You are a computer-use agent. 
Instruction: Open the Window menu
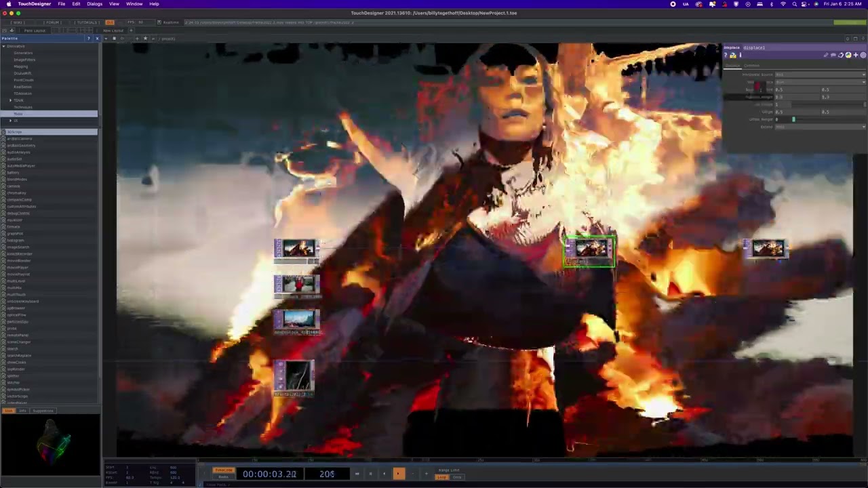point(134,4)
